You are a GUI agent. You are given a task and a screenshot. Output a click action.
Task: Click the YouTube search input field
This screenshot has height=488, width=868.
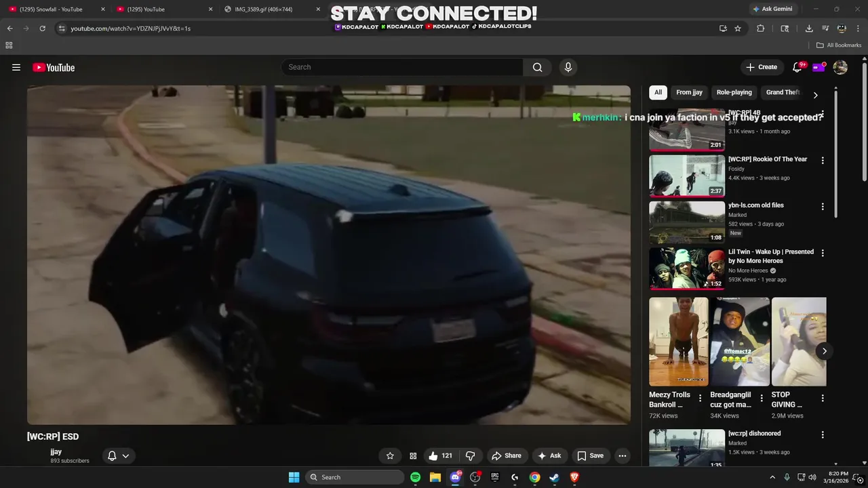click(402, 67)
